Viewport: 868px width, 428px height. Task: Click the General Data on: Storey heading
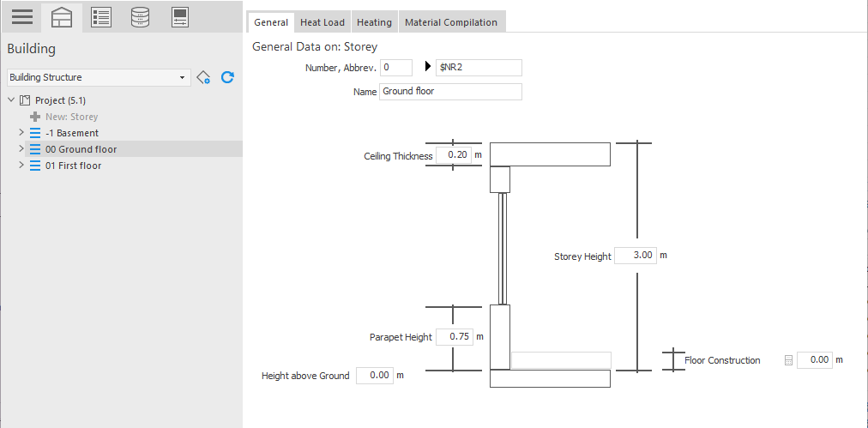(x=315, y=46)
